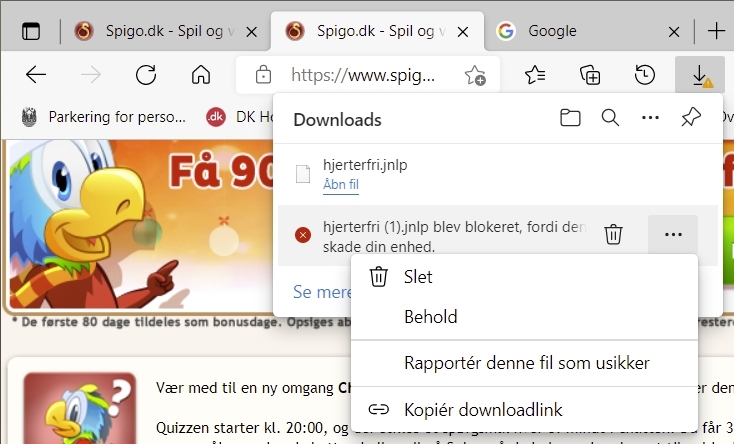Click the address bar URL field

tap(363, 75)
